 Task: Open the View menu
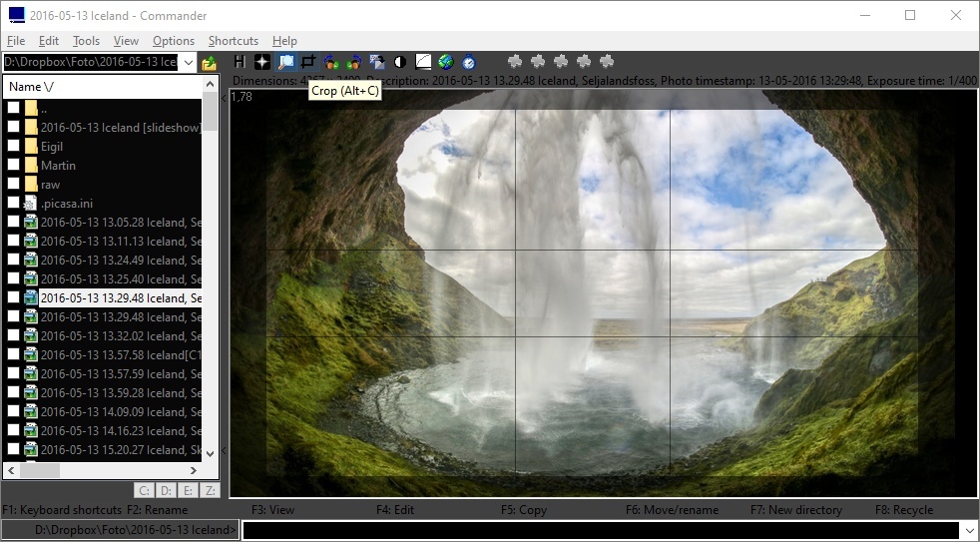click(126, 41)
